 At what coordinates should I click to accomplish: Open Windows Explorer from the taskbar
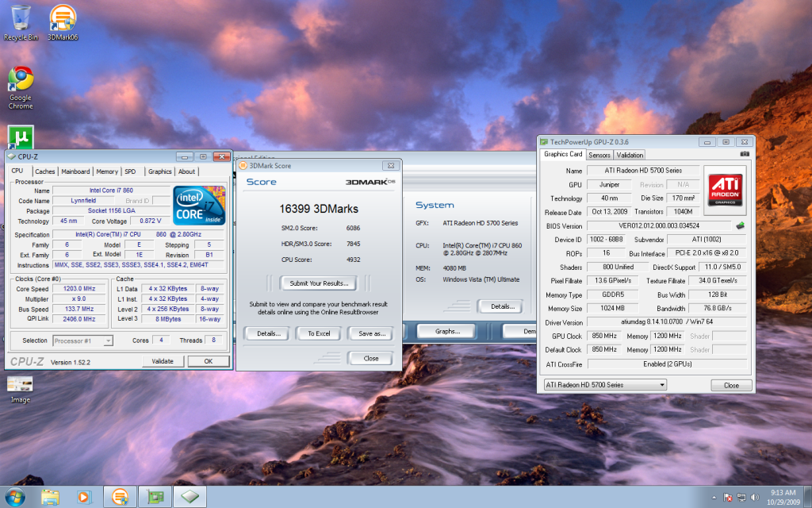click(50, 497)
